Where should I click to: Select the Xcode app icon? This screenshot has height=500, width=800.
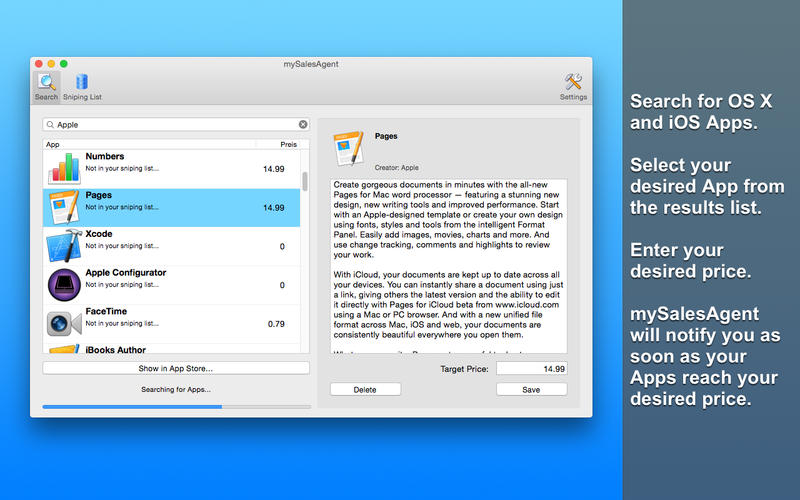(64, 246)
